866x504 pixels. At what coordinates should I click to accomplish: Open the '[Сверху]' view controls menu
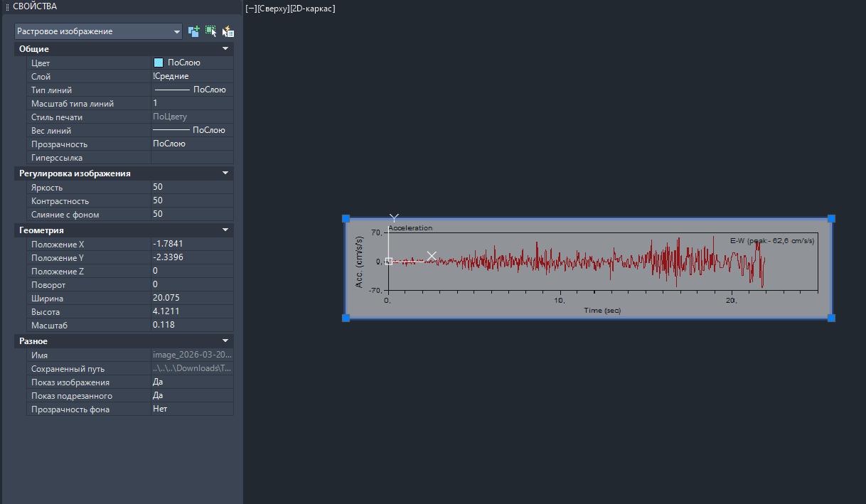(x=274, y=9)
